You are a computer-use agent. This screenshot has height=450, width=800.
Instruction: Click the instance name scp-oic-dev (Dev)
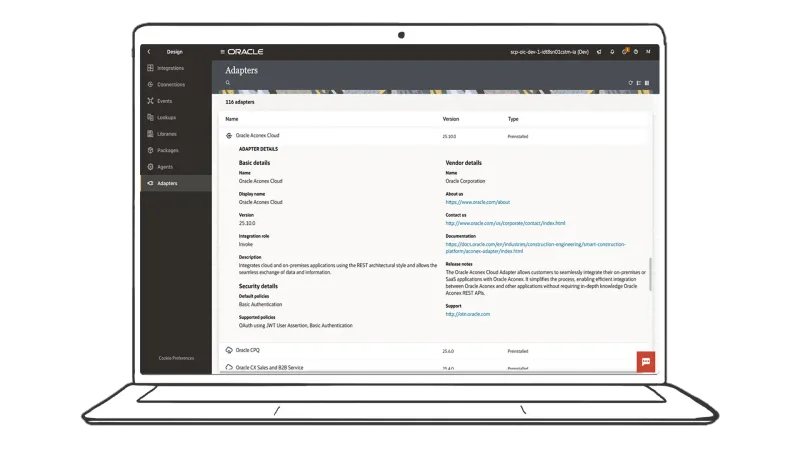549,52
